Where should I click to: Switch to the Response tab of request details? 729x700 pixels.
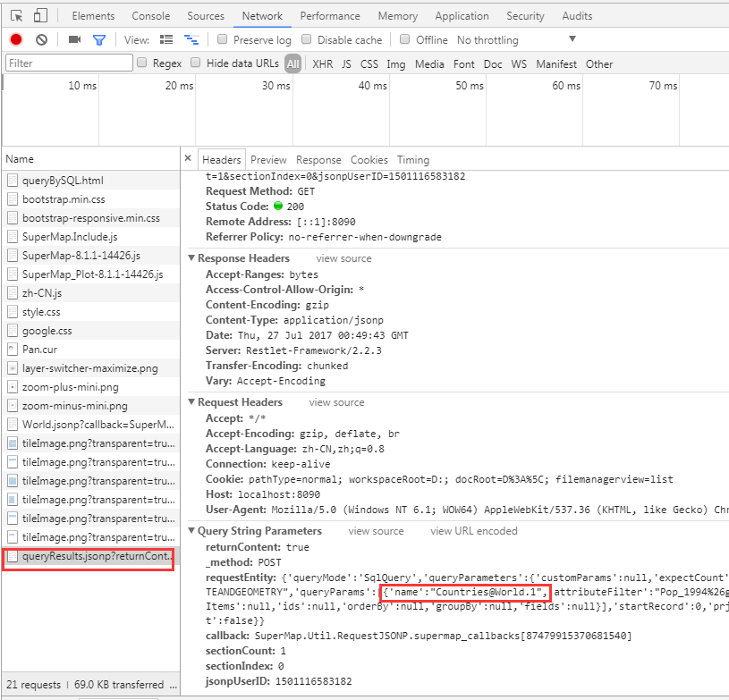click(x=318, y=160)
